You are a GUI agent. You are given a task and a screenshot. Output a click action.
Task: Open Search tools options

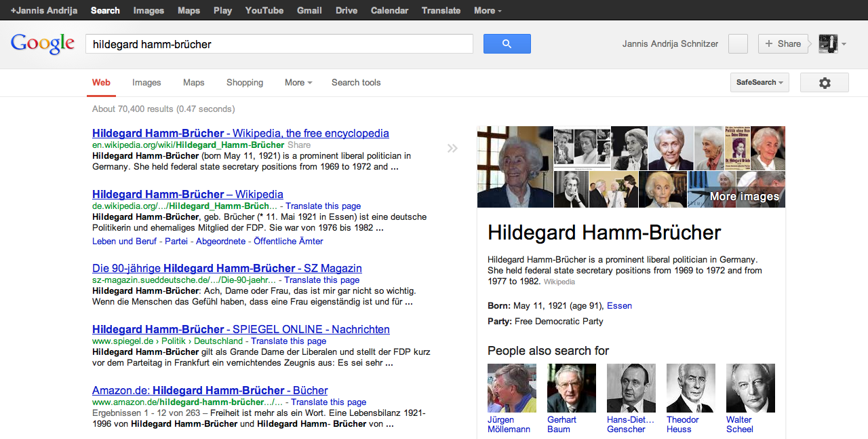356,83
